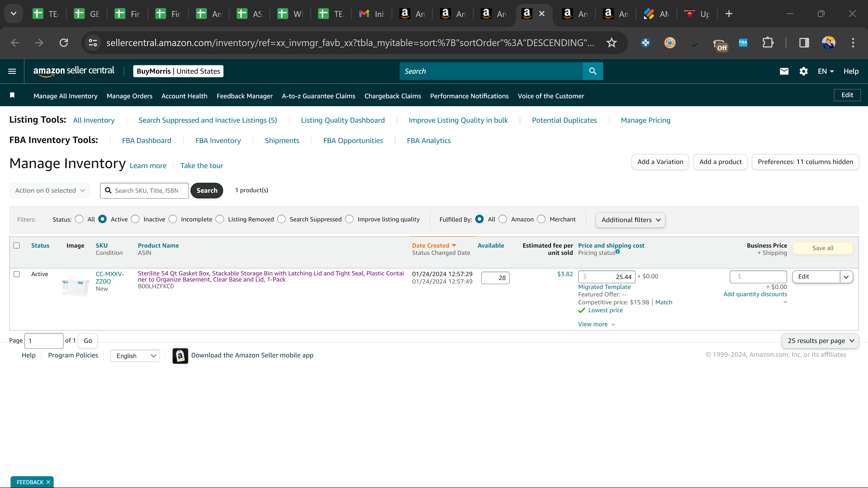Expand the Additional filters dropdown

[630, 220]
